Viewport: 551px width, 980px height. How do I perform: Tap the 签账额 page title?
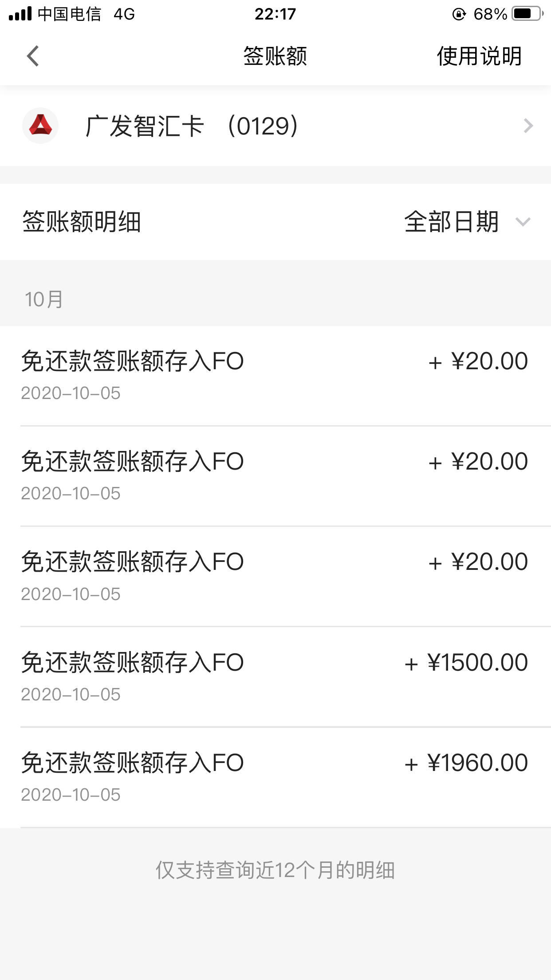(275, 56)
